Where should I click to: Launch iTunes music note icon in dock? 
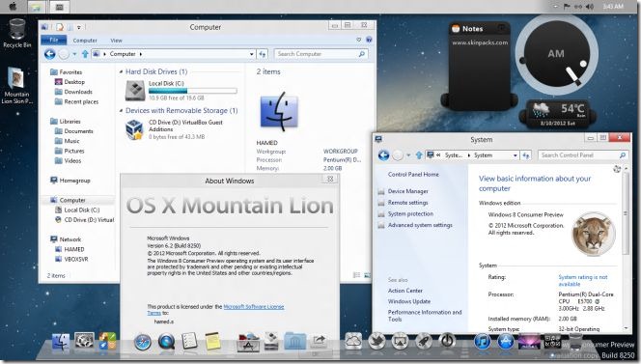tap(483, 341)
